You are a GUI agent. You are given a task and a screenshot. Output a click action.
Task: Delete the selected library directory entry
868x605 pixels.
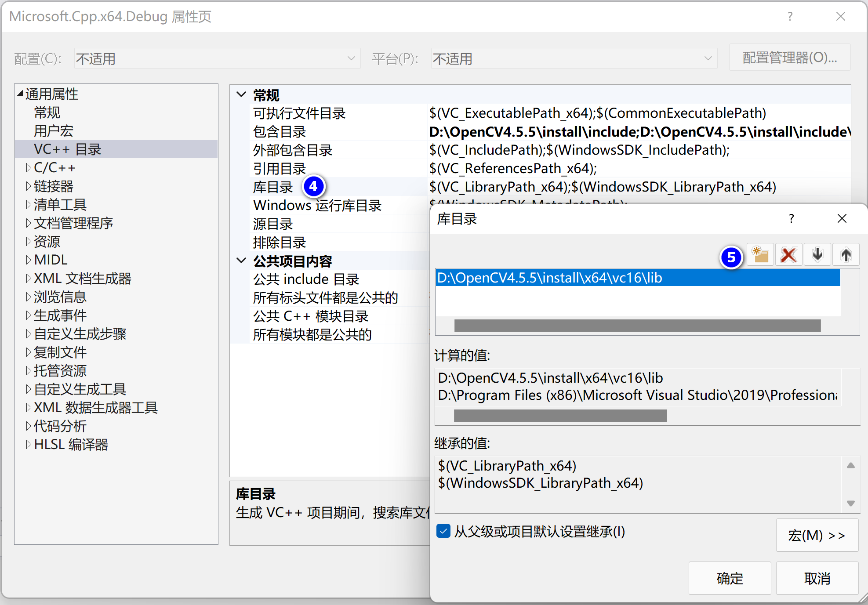(x=788, y=254)
